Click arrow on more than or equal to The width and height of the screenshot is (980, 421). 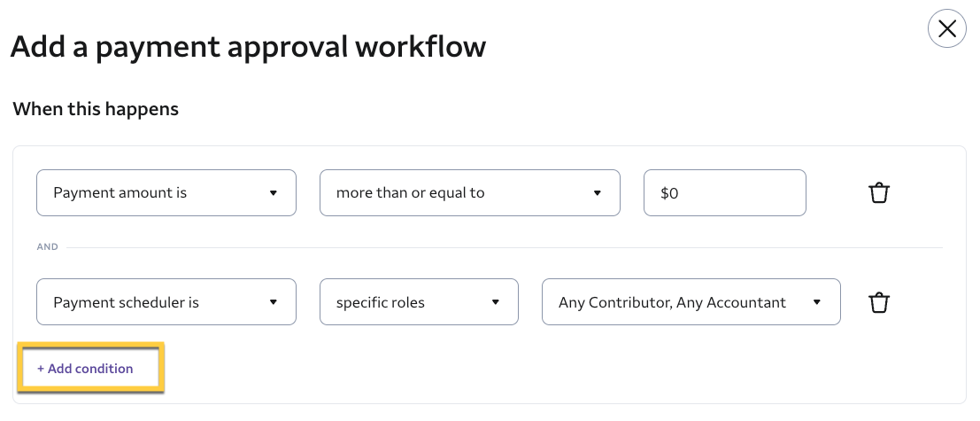click(x=598, y=193)
